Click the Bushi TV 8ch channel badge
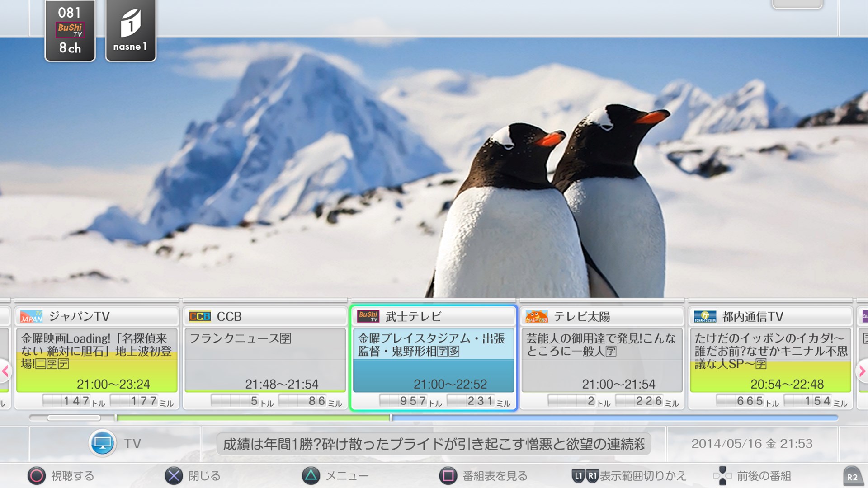 point(70,31)
